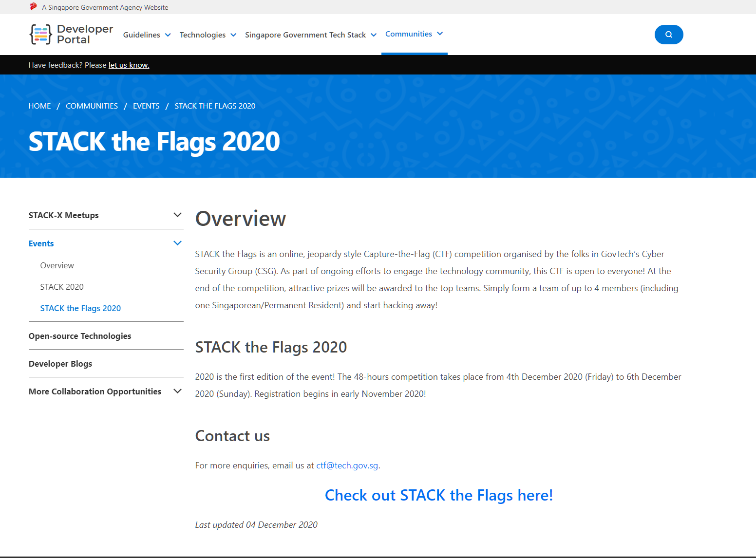Go to Developer Blogs sidebar section
Viewport: 756px width, 558px height.
click(x=60, y=364)
